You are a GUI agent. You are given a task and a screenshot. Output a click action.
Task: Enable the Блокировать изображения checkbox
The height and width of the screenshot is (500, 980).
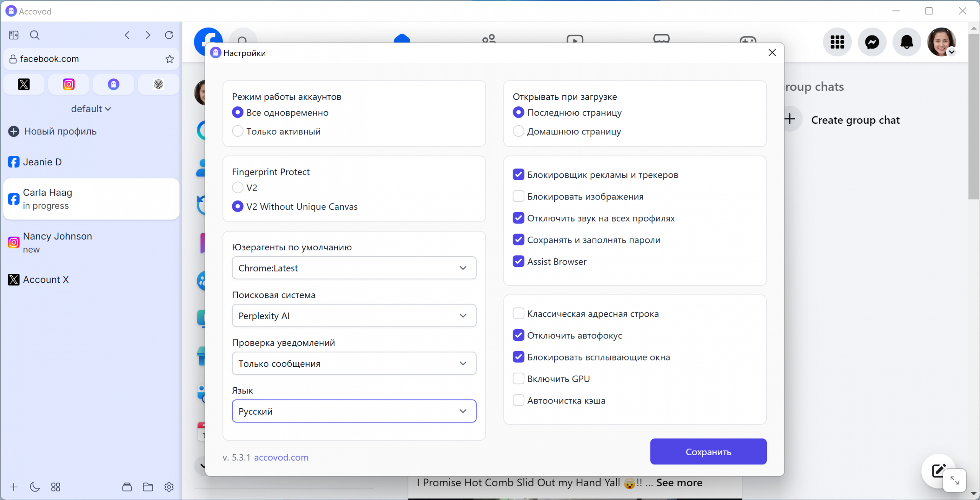click(x=518, y=196)
